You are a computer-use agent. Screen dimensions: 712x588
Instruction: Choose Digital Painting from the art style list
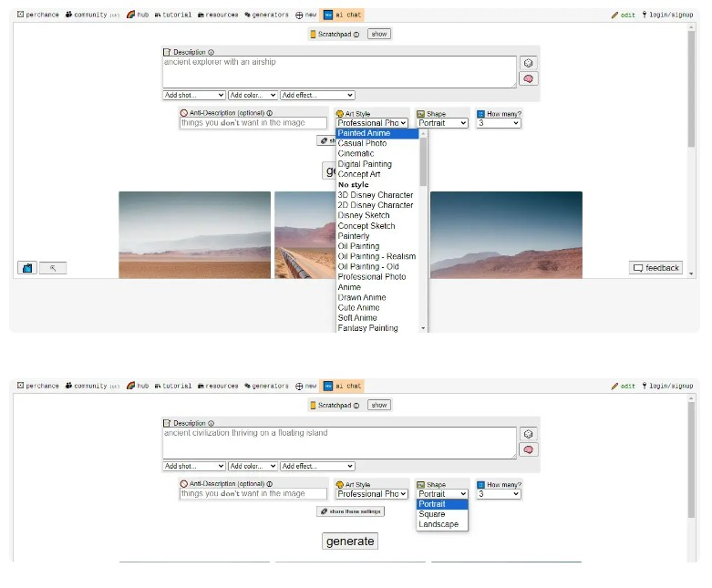point(377,164)
